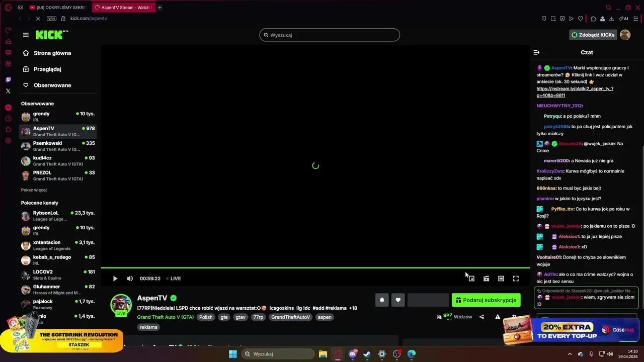Share the AspenTV stream
The width and height of the screenshot is (644, 362).
[x=481, y=317]
